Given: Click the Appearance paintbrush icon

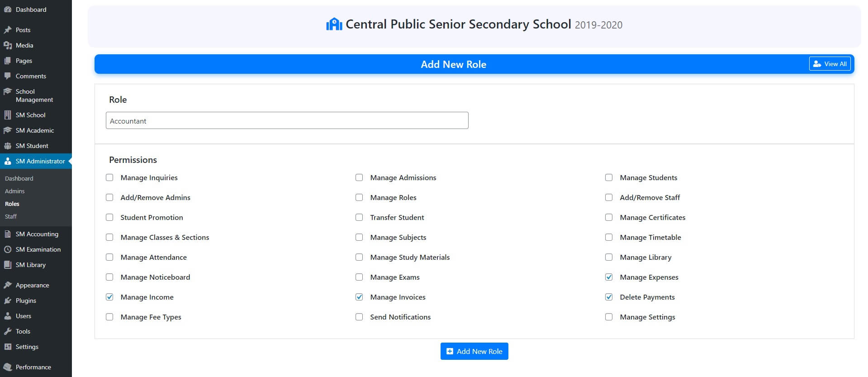Looking at the screenshot, I should coord(8,285).
